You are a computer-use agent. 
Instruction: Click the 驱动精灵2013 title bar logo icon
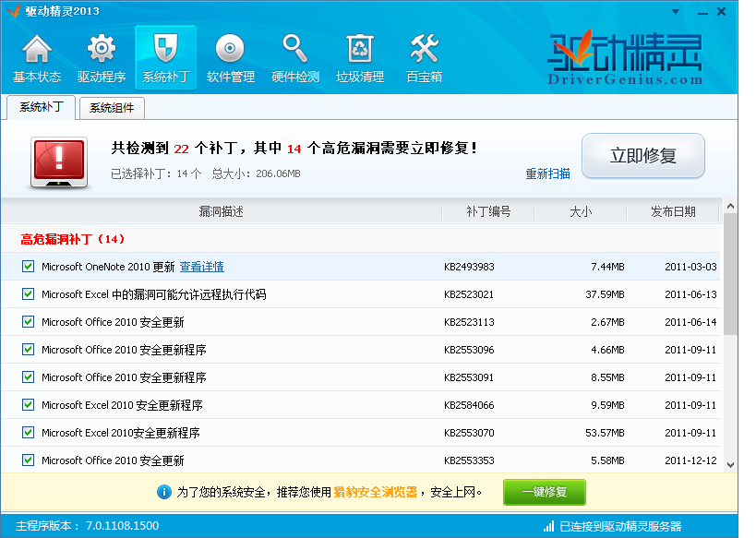pos(14,10)
